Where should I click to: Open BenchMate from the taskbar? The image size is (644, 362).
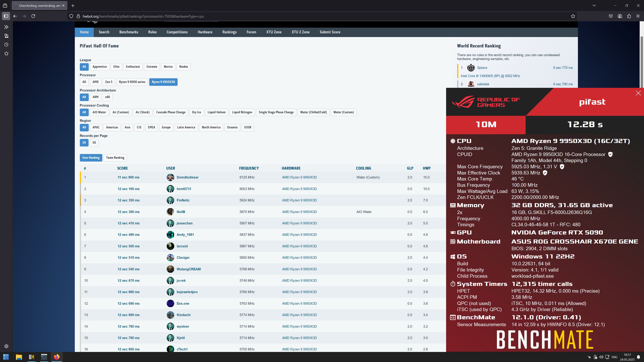click(x=32, y=357)
